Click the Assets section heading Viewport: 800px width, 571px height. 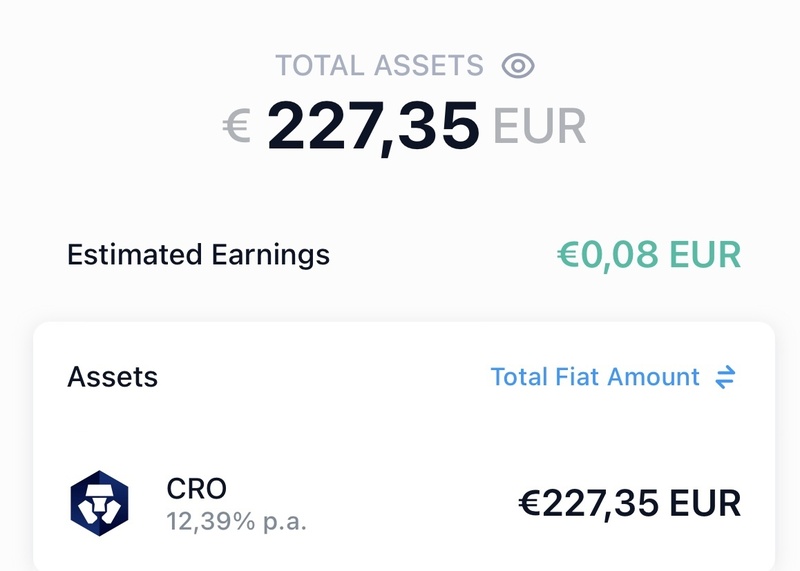point(112,377)
